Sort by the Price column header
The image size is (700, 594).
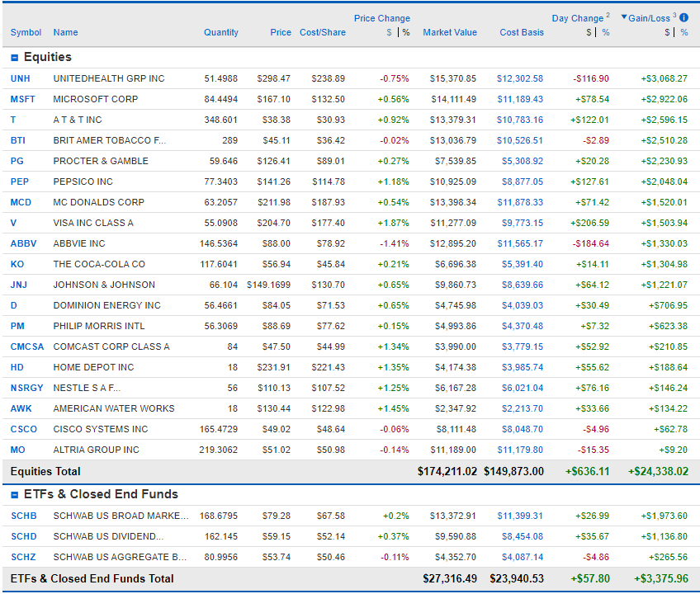281,32
